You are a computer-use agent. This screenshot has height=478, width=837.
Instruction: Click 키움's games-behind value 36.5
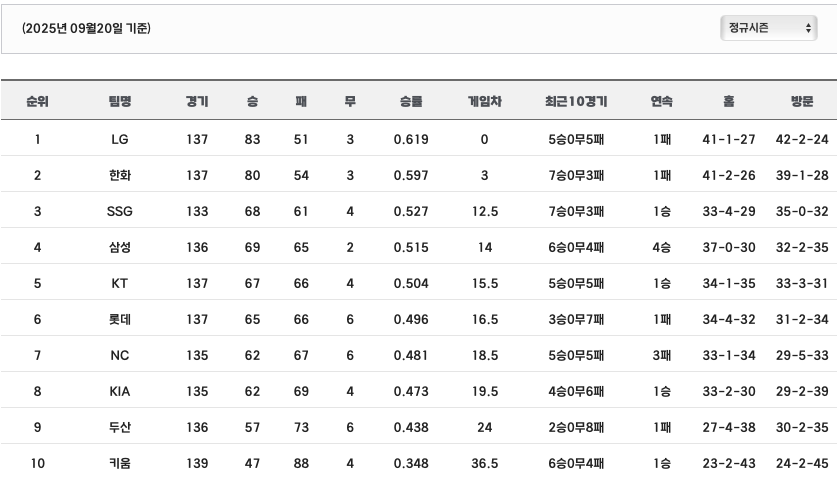point(485,464)
